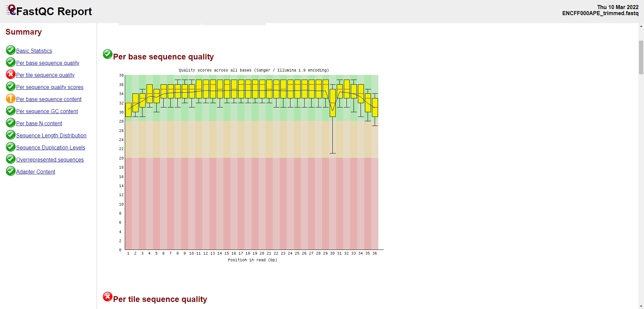Screen dimensions: 644x309
Task: Click the scrollbar down arrow
Action: coord(641,306)
